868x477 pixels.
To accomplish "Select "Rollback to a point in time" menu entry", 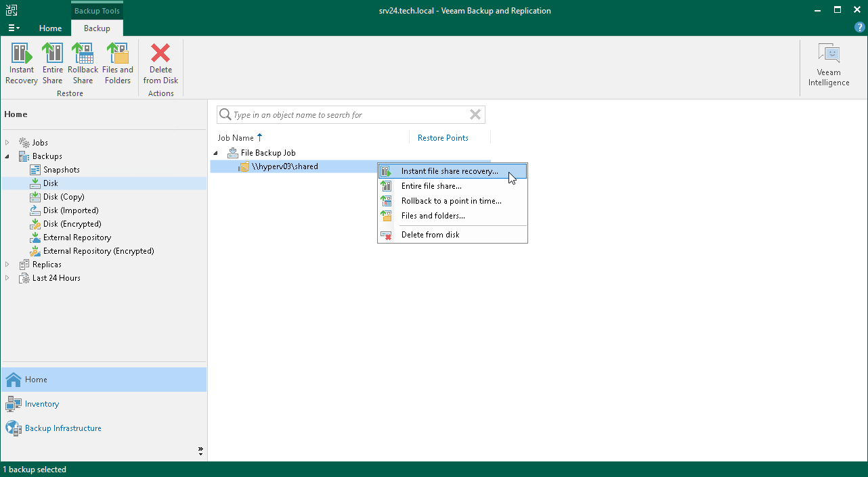I will (452, 201).
